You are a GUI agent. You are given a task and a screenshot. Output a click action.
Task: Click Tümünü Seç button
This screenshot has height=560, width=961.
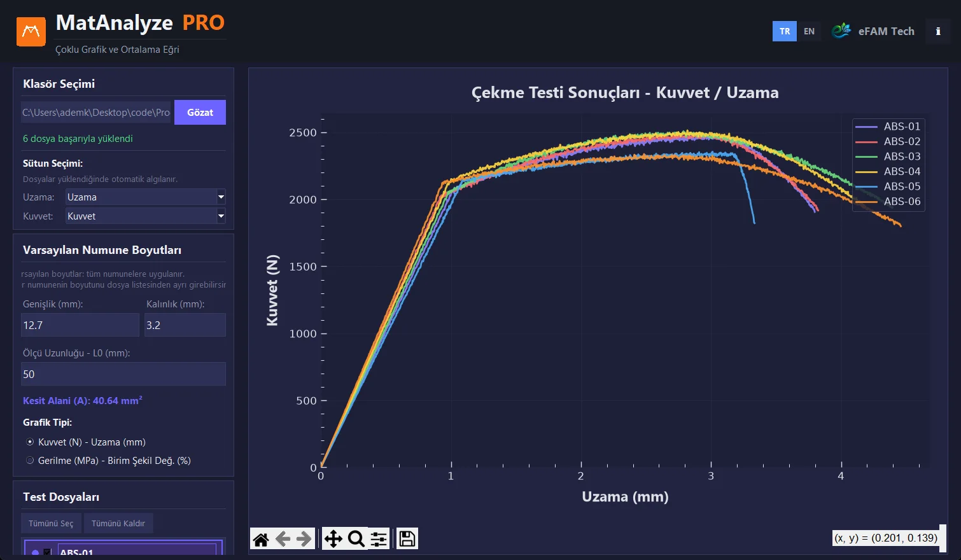[x=51, y=523]
